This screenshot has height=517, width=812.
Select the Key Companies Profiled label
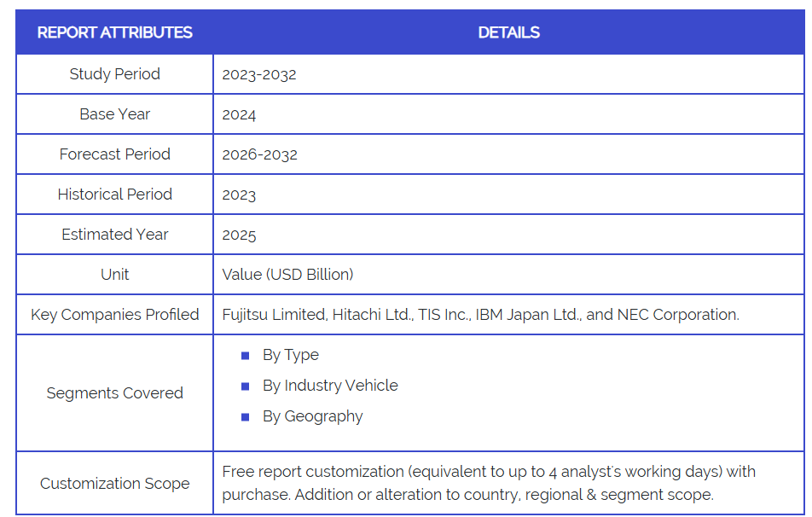[x=114, y=315]
